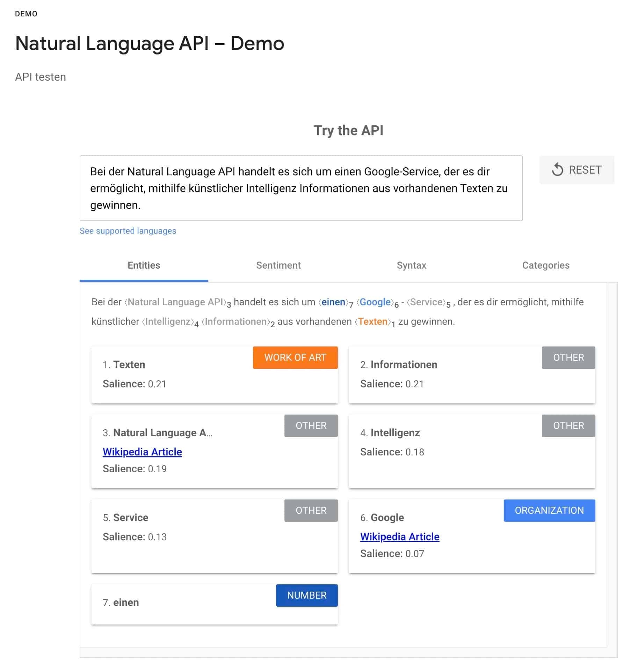Switch to the Syntax tab
Viewport: 638px width, 672px height.
click(411, 265)
